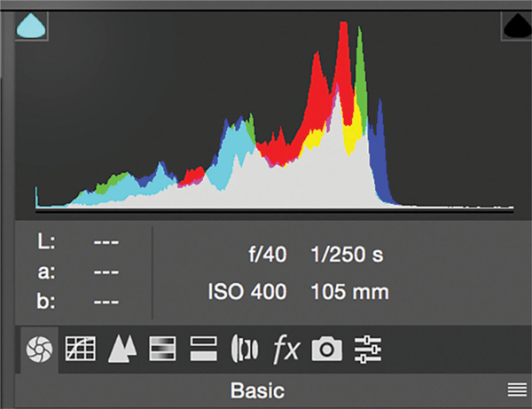The width and height of the screenshot is (532, 409).
Task: Click the b channel readout
Action: [x=106, y=301]
